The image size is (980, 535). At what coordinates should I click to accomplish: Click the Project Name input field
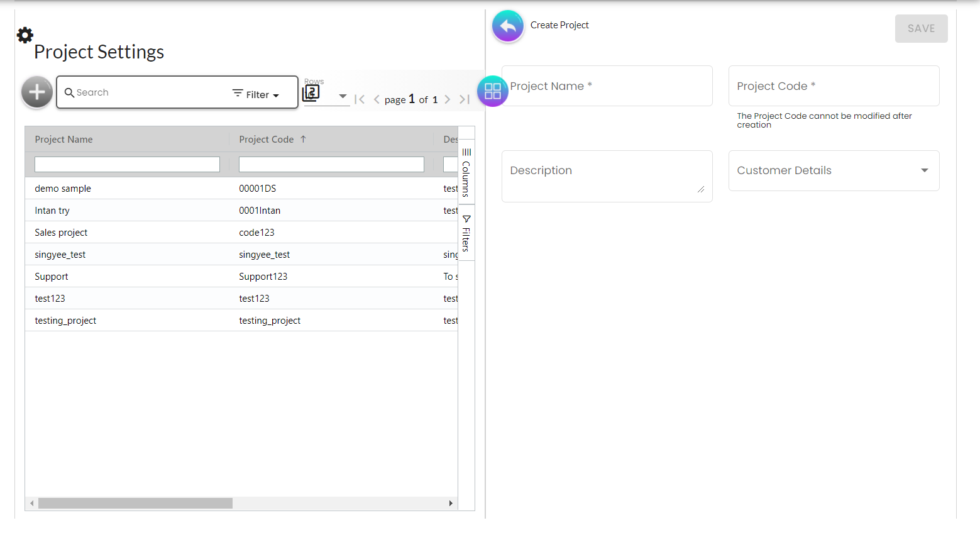click(607, 86)
